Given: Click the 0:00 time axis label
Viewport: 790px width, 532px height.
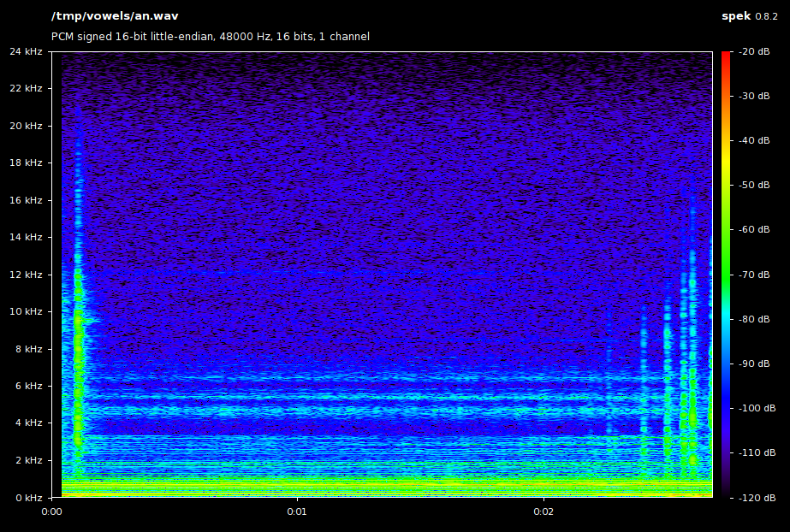Looking at the screenshot, I should point(52,512).
